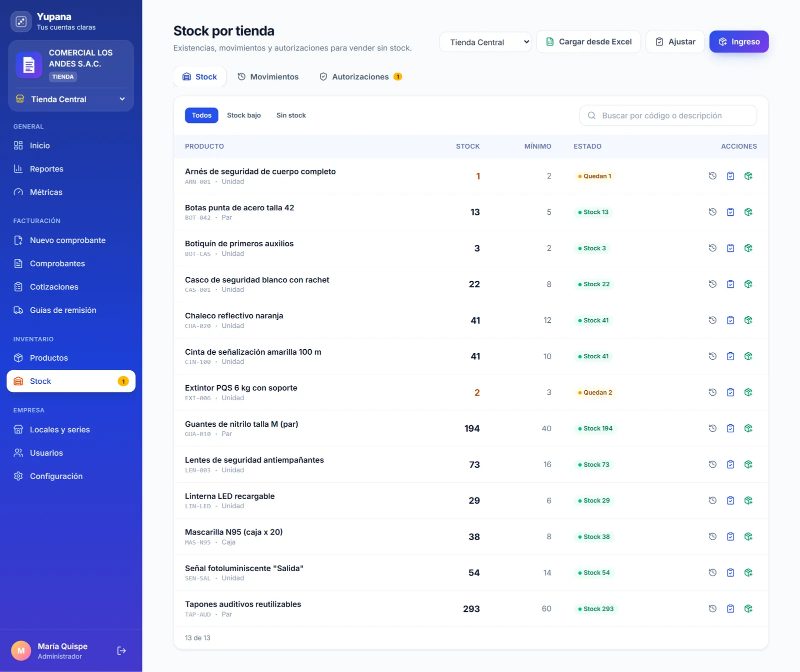The height and width of the screenshot is (672, 800).
Task: Switch to the Autorizaciones tab
Action: (360, 76)
